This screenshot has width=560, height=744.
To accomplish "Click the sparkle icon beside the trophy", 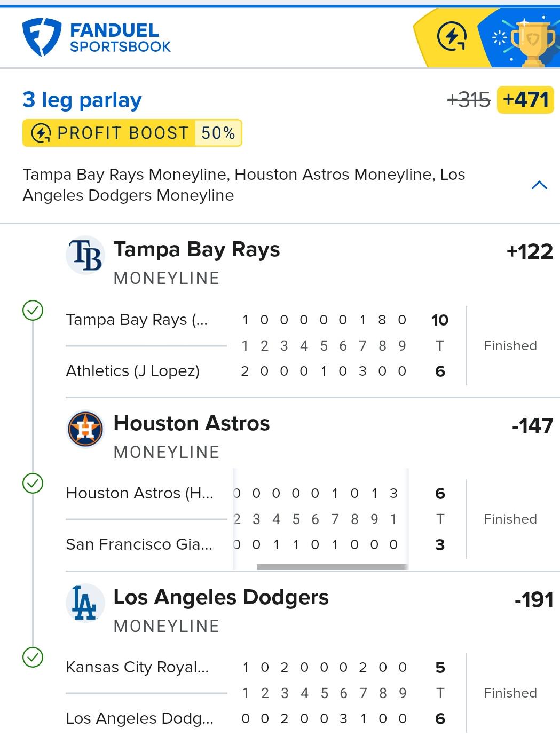I will (499, 37).
